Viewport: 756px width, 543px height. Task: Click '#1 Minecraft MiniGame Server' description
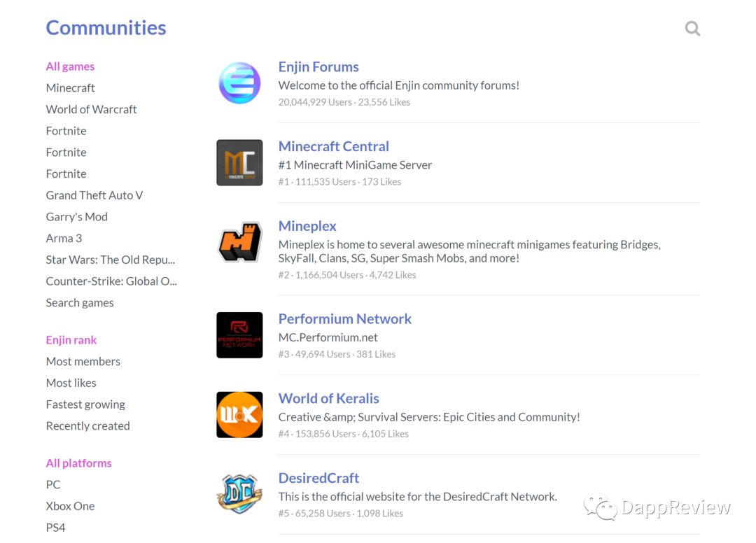(355, 165)
